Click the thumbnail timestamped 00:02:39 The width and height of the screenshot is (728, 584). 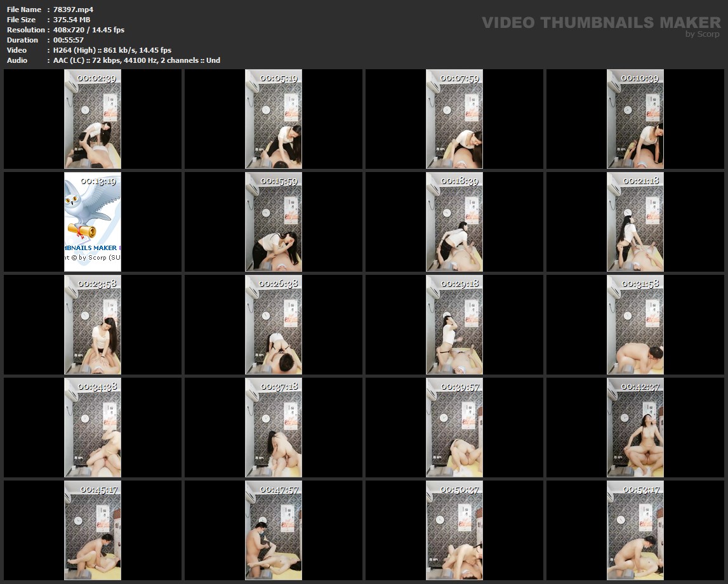[93, 119]
